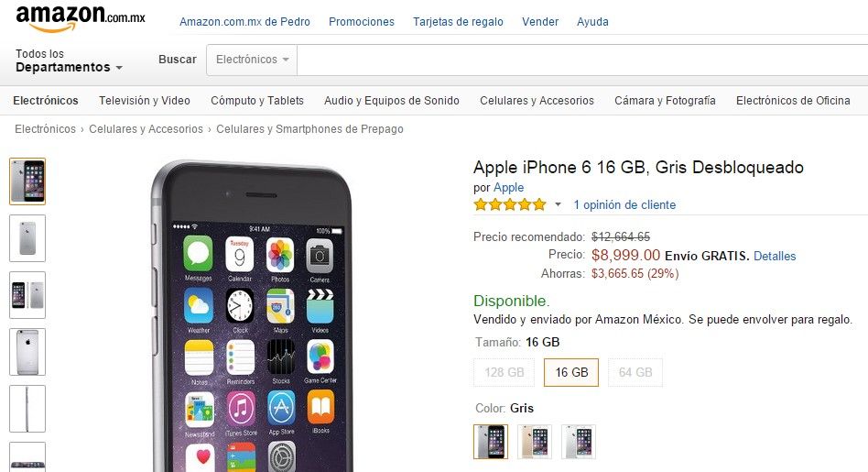Image resolution: width=868 pixels, height=472 pixels.
Task: Select the 16 GB size option
Action: 572,372
